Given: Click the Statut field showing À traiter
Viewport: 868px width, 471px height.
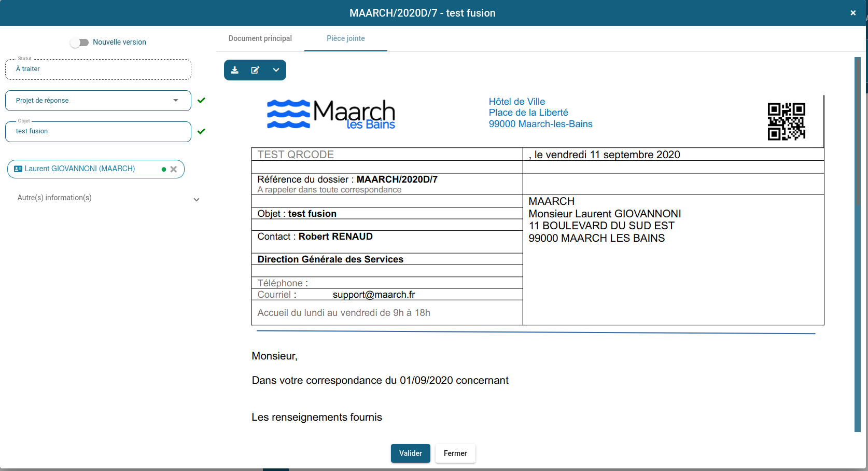Looking at the screenshot, I should click(x=98, y=70).
